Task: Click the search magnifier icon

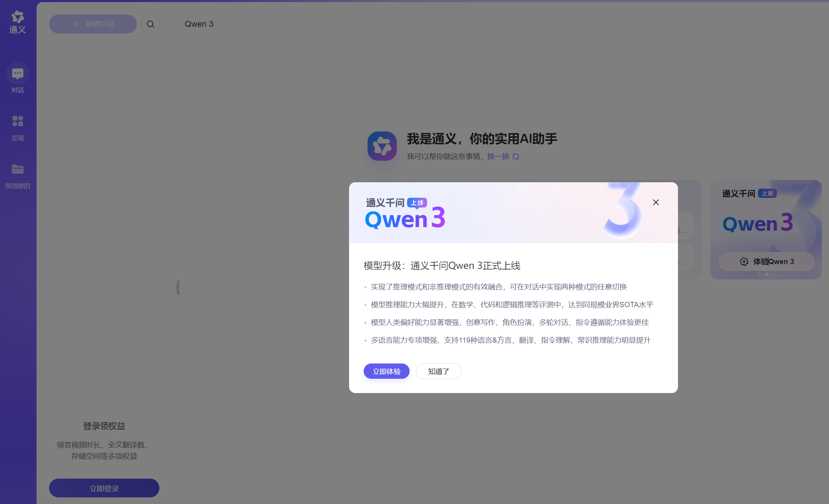Action: pos(150,24)
